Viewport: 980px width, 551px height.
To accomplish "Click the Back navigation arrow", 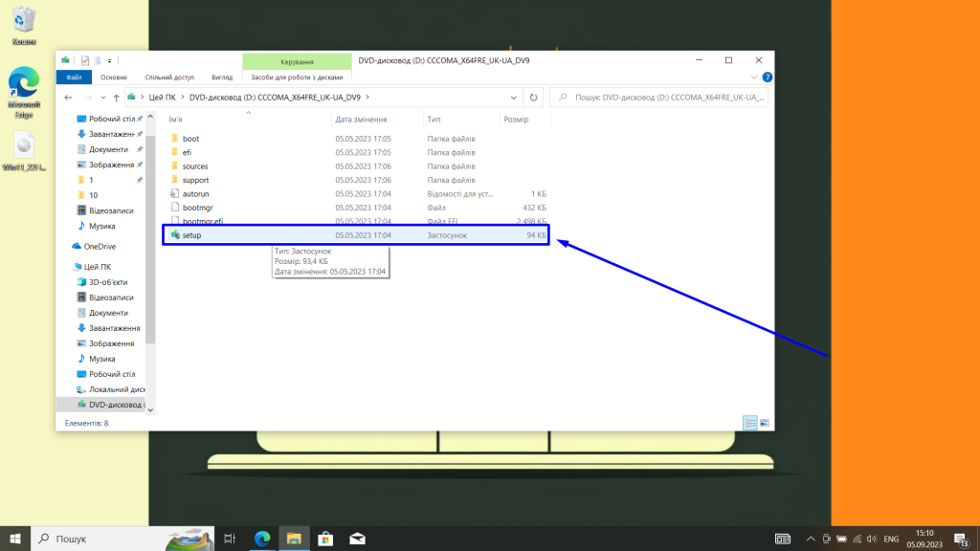I will 67,97.
